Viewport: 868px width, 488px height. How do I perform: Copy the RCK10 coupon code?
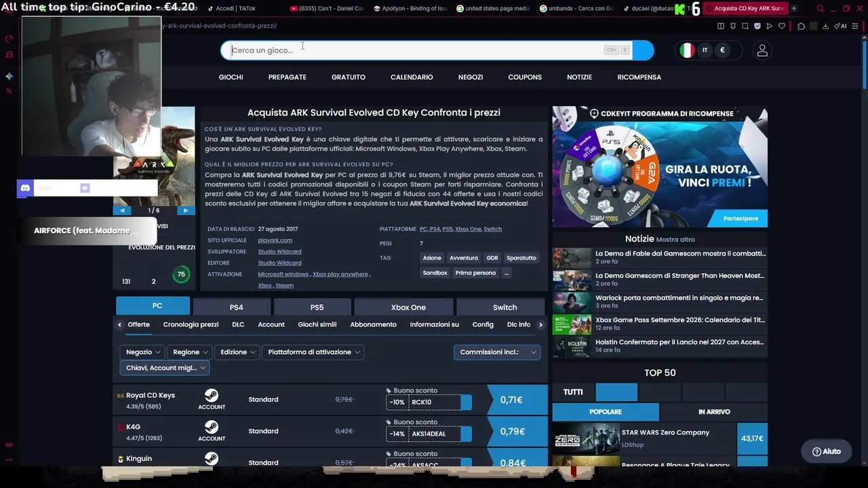[x=466, y=402]
